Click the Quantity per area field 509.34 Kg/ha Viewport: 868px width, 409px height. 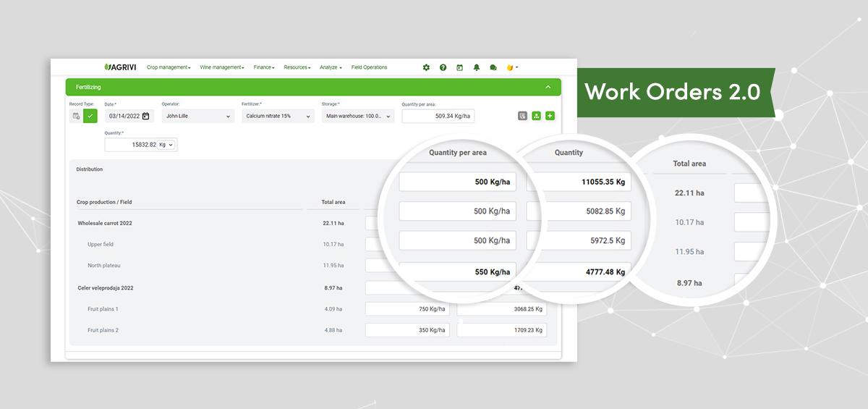(438, 116)
